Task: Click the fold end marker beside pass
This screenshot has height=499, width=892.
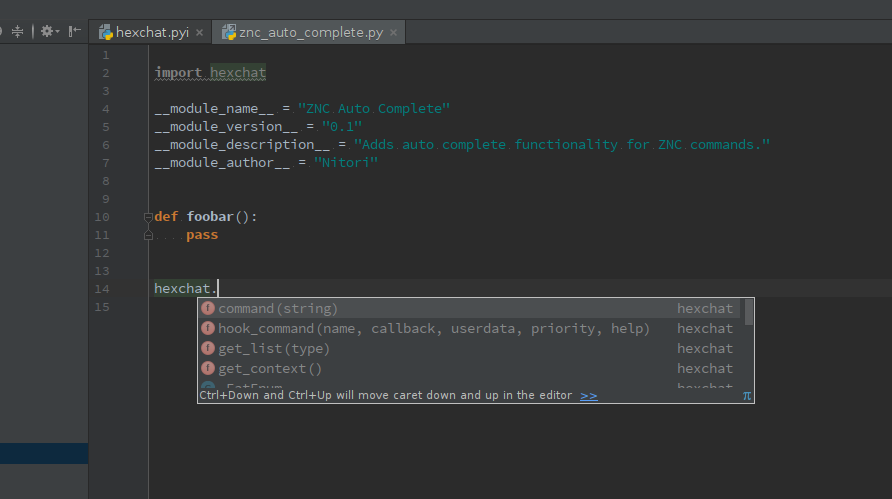Action: click(x=148, y=236)
